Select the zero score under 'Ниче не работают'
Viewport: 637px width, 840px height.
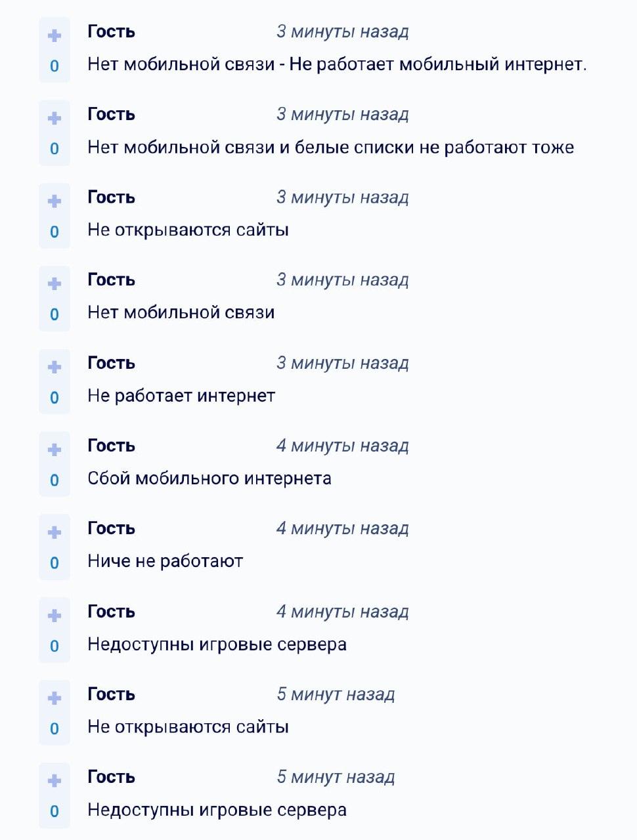click(x=55, y=562)
